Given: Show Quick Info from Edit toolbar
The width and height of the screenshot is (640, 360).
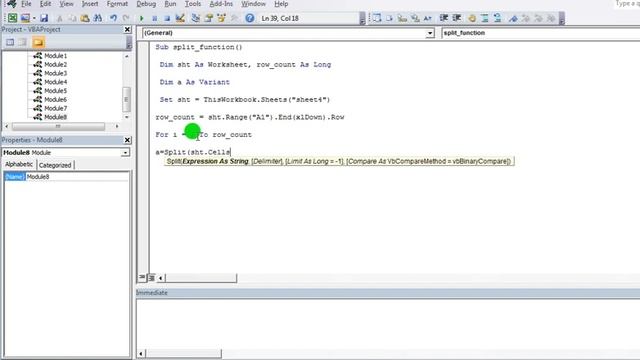Looking at the screenshot, I should tap(402, 18).
